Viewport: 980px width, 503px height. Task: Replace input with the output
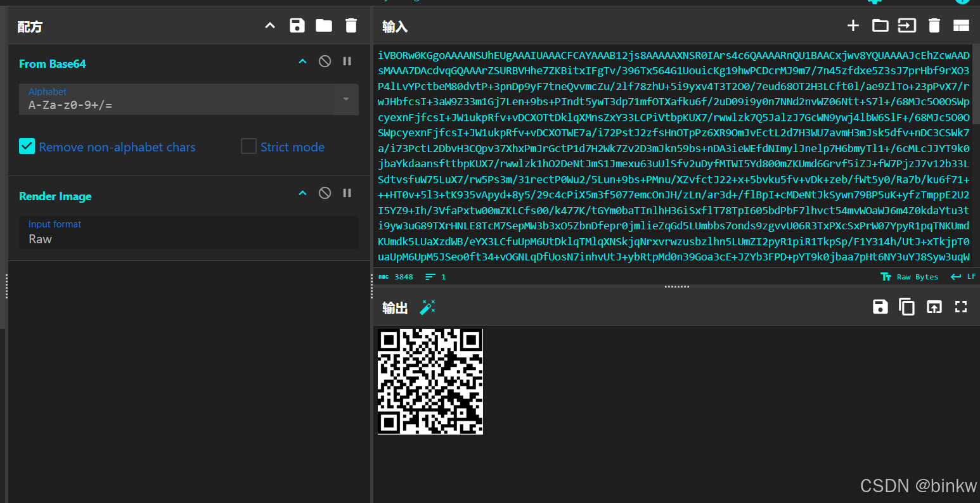(934, 307)
